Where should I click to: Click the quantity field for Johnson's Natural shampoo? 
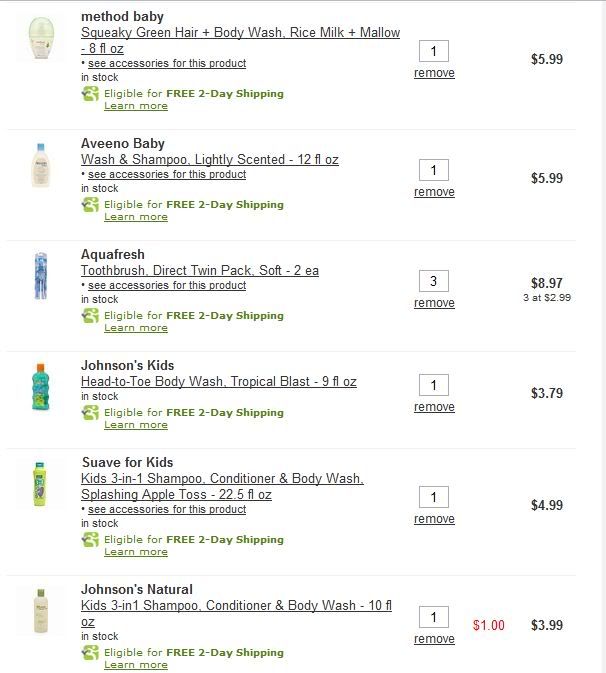pyautogui.click(x=434, y=617)
